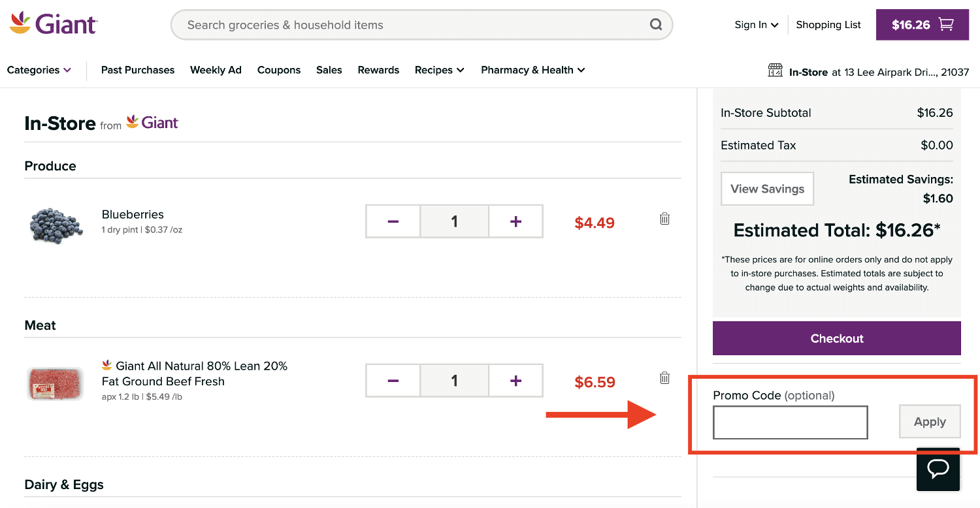980x508 pixels.
Task: Click the Apply promo code button
Action: [930, 422]
